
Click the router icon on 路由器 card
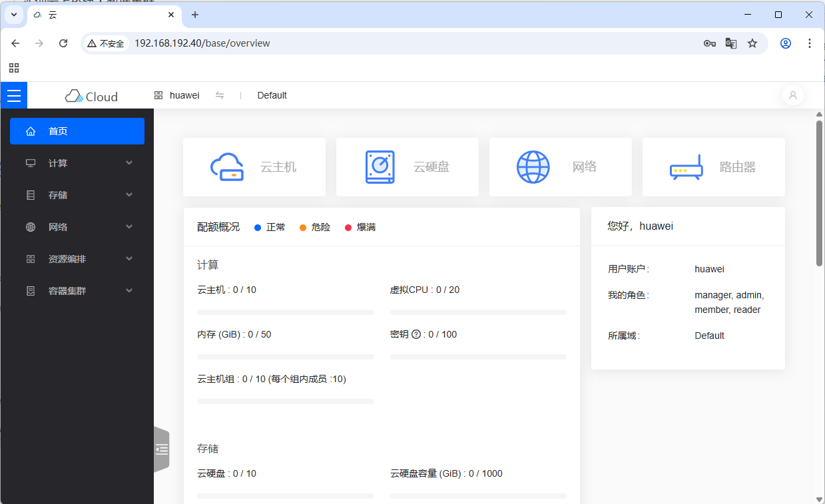click(x=687, y=168)
